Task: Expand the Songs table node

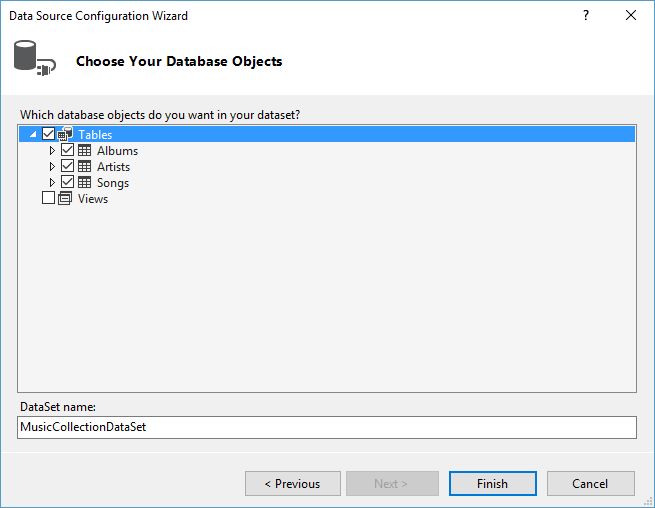Action: point(52,183)
